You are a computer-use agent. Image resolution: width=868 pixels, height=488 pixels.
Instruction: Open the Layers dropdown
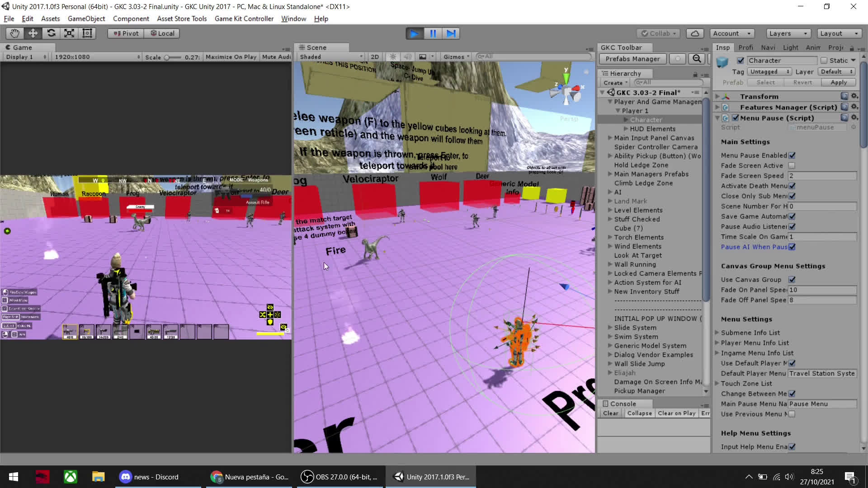pyautogui.click(x=788, y=33)
